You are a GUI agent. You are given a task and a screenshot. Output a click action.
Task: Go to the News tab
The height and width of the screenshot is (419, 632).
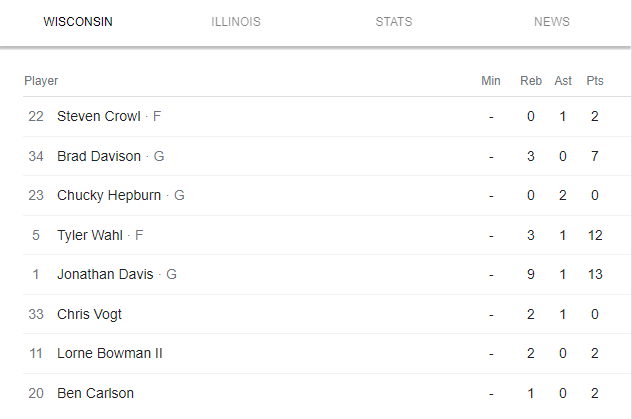pos(552,22)
